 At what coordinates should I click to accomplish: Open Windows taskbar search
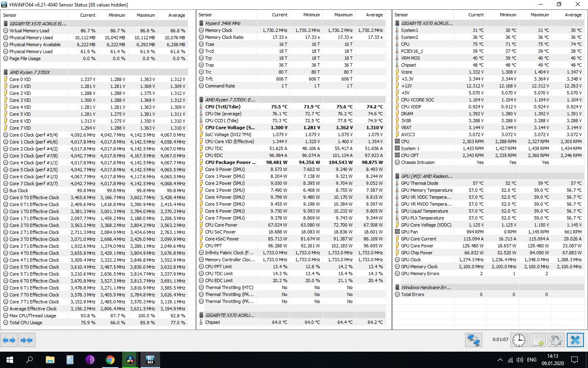click(29, 360)
